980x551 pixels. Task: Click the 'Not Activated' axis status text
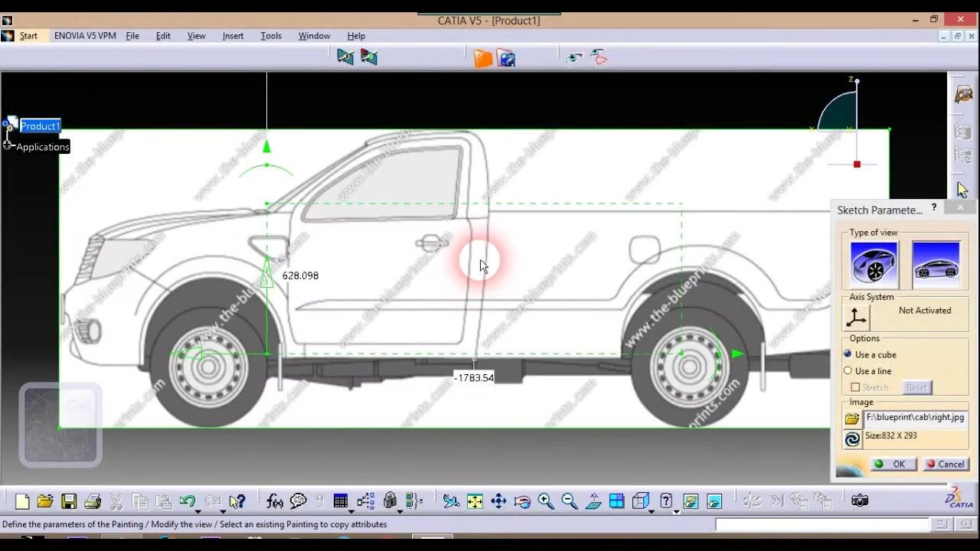click(x=925, y=311)
